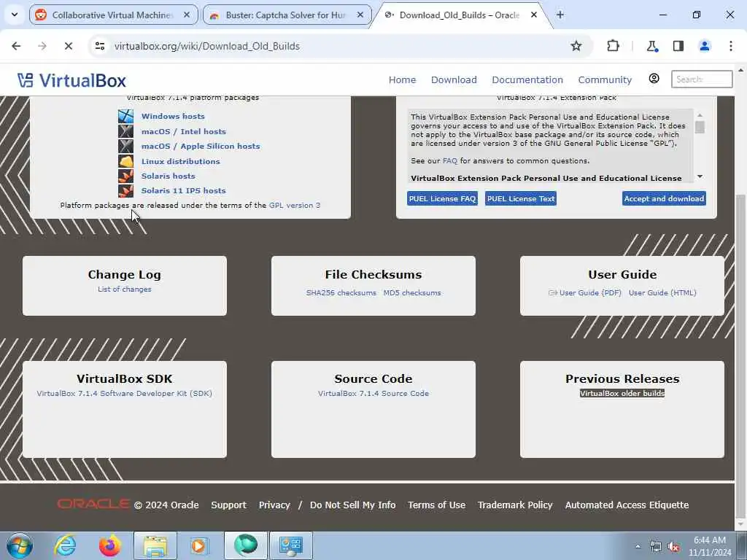Go back to the previous page
This screenshot has height=560, width=747.
[x=16, y=46]
